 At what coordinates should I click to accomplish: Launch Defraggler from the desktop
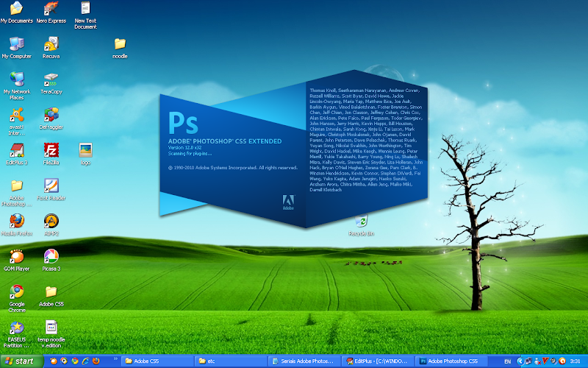pos(51,118)
